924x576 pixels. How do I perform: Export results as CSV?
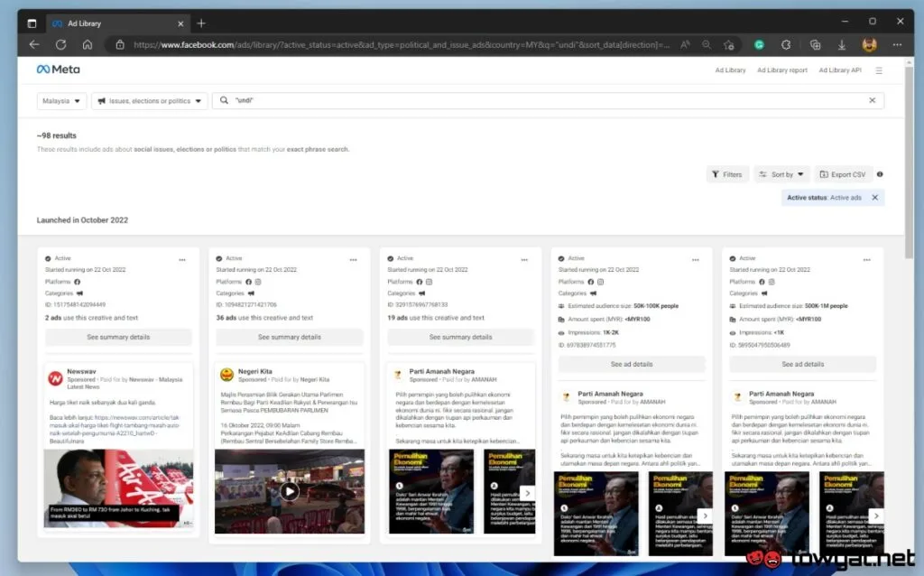coord(844,174)
